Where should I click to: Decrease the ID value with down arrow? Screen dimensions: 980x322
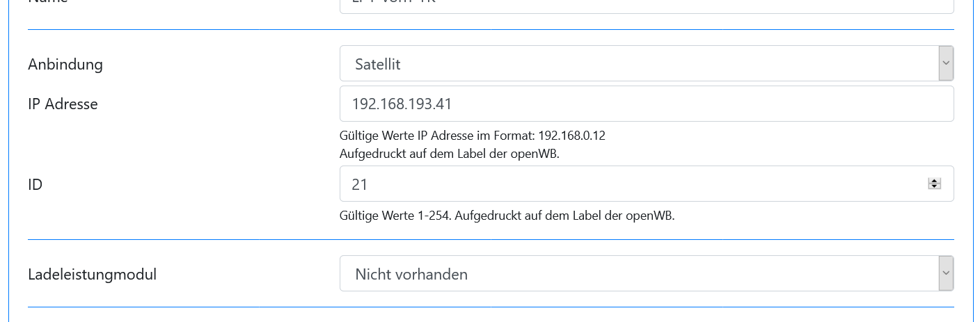coord(934,187)
